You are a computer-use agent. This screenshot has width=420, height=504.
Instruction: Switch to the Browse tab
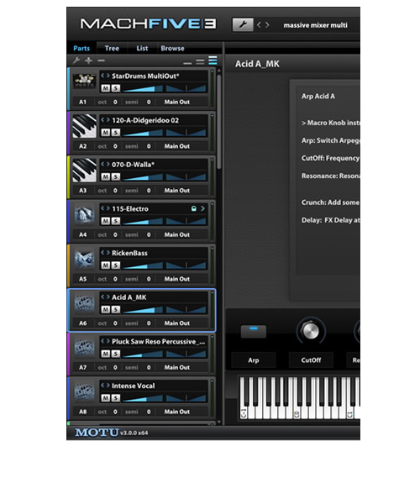tap(172, 48)
